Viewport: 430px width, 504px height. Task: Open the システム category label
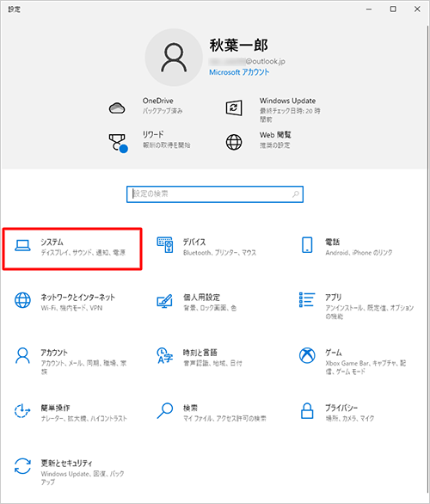[52, 242]
